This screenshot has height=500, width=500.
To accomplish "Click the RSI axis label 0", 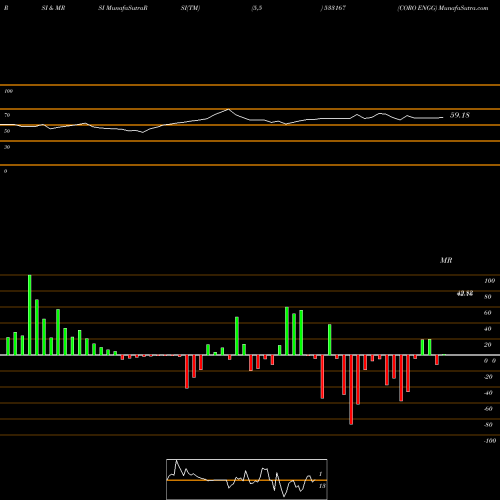I will pyautogui.click(x=5, y=171).
